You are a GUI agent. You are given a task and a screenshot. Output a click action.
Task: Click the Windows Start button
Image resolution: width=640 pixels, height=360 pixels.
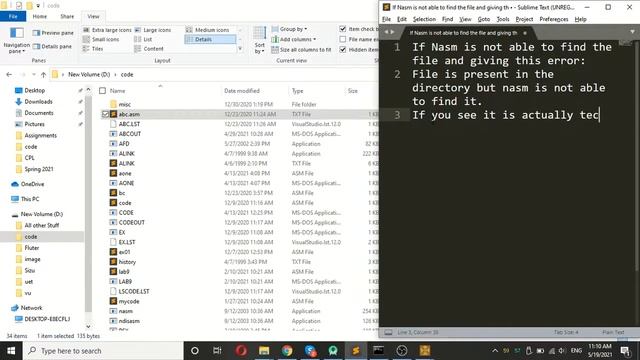coord(11,351)
